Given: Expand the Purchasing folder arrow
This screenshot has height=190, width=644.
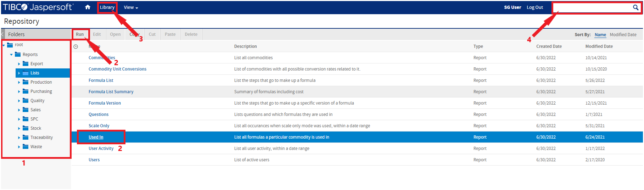Looking at the screenshot, I should [19, 92].
